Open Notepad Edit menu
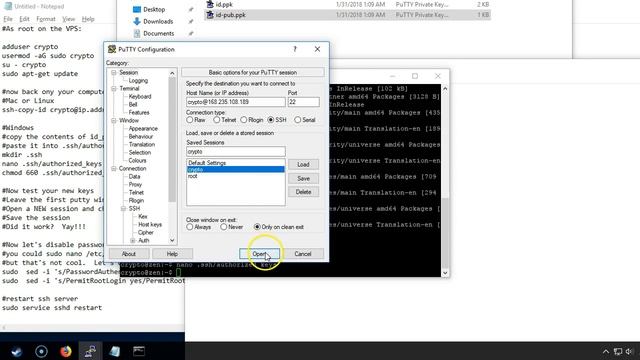 tap(24, 19)
